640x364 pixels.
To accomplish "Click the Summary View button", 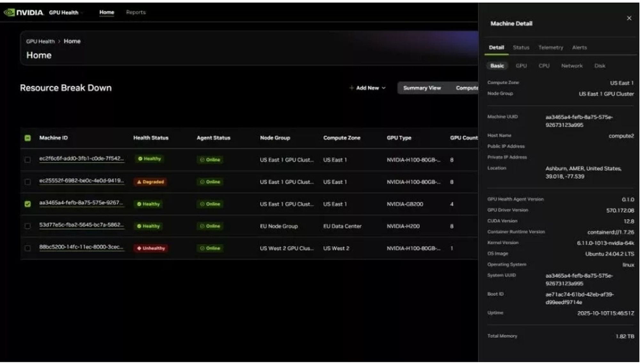I will click(x=422, y=88).
